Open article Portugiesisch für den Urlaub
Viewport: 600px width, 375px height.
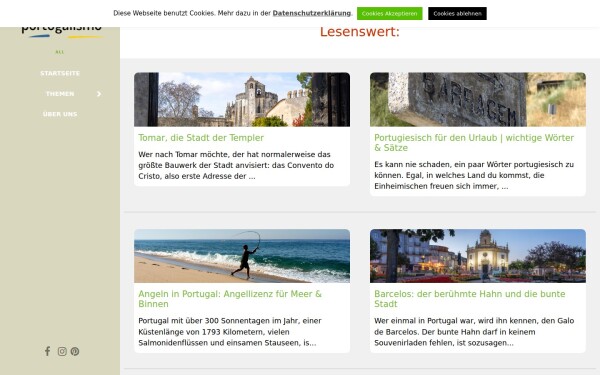click(x=474, y=143)
